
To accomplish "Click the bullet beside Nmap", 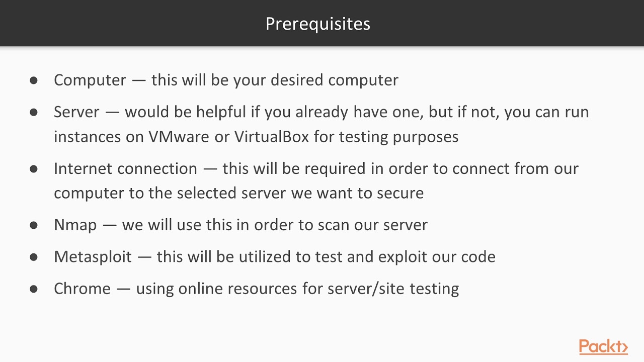I will pyautogui.click(x=34, y=225).
